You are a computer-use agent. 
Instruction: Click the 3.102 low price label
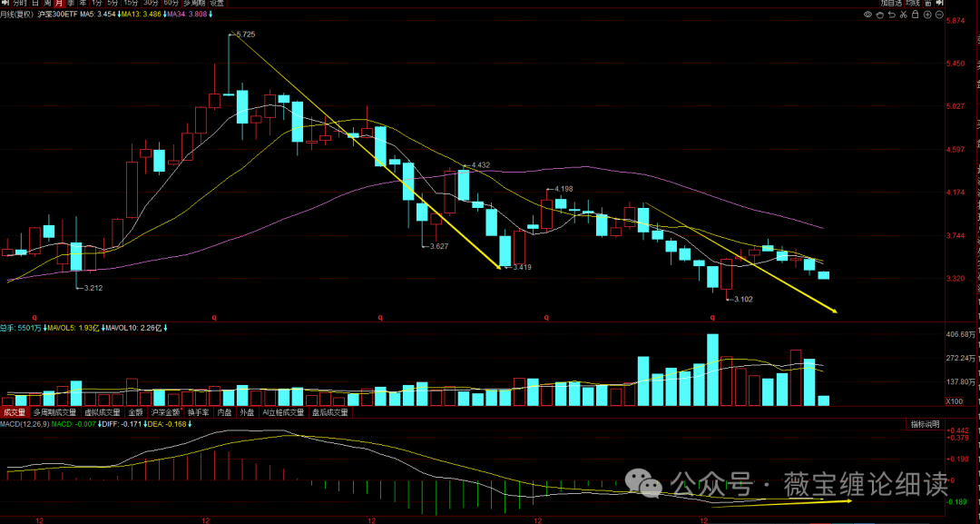click(x=742, y=300)
